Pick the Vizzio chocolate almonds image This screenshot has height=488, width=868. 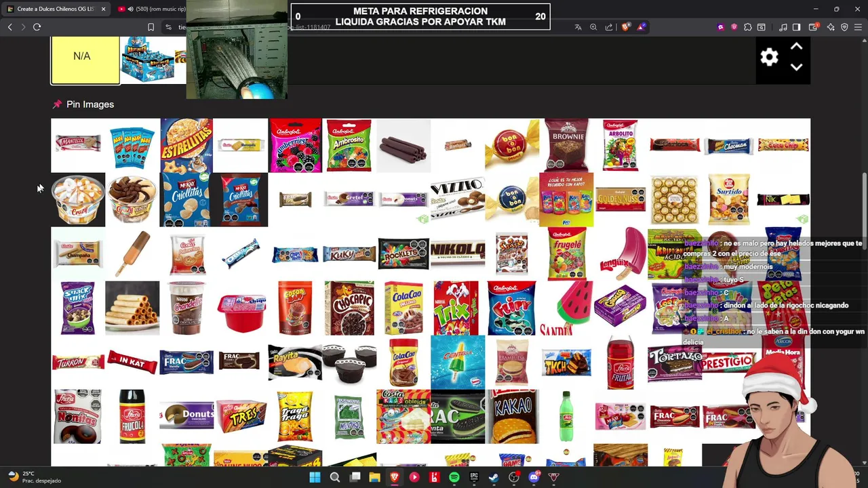tap(458, 199)
